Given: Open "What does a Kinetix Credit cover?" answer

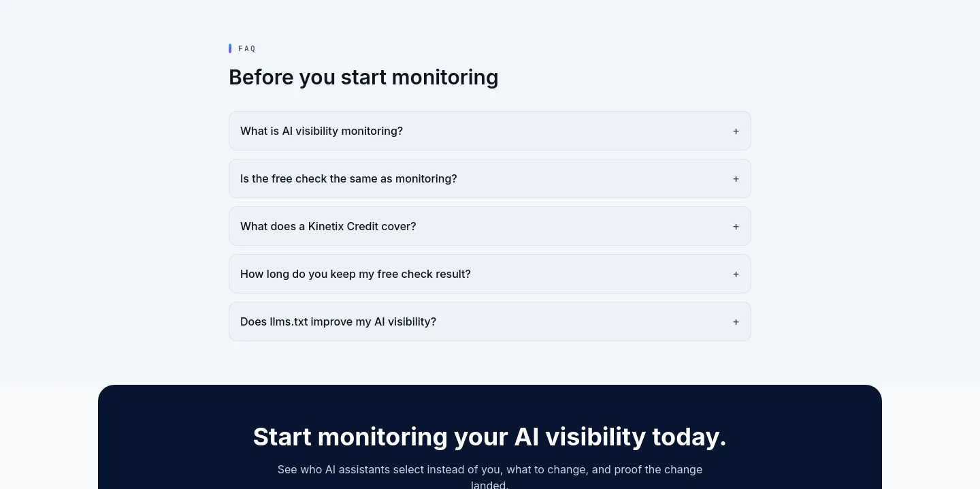Looking at the screenshot, I should click(490, 226).
